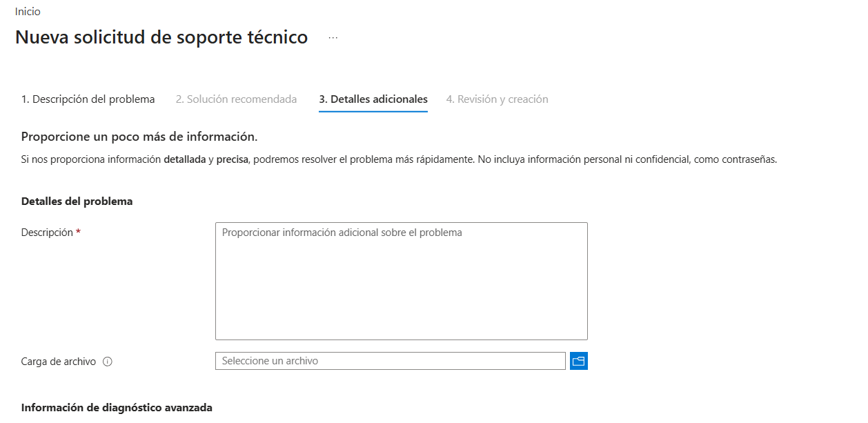Image resolution: width=868 pixels, height=423 pixels.
Task: Open the ellipsis more options menu
Action: (x=333, y=38)
